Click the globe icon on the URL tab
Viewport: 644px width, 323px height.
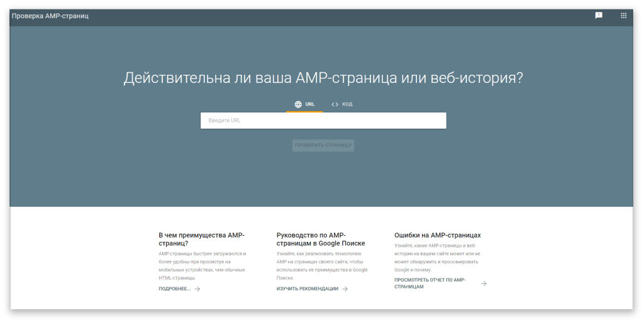pyautogui.click(x=298, y=104)
